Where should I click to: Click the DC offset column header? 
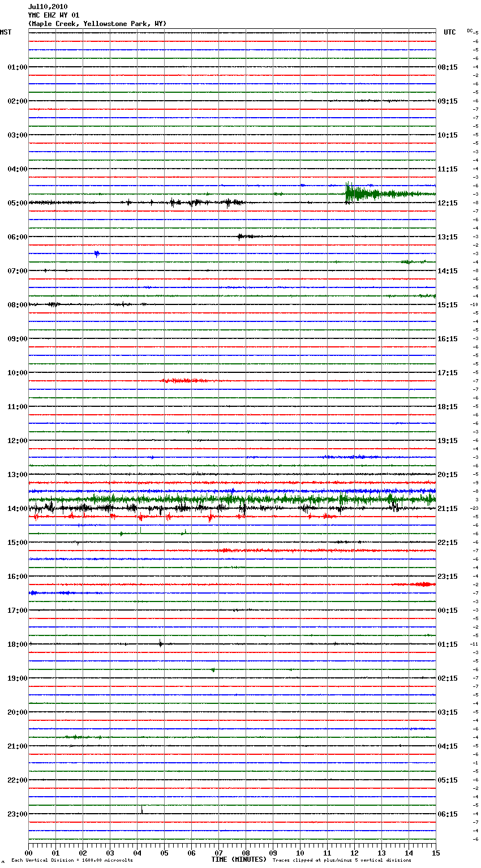point(470,31)
